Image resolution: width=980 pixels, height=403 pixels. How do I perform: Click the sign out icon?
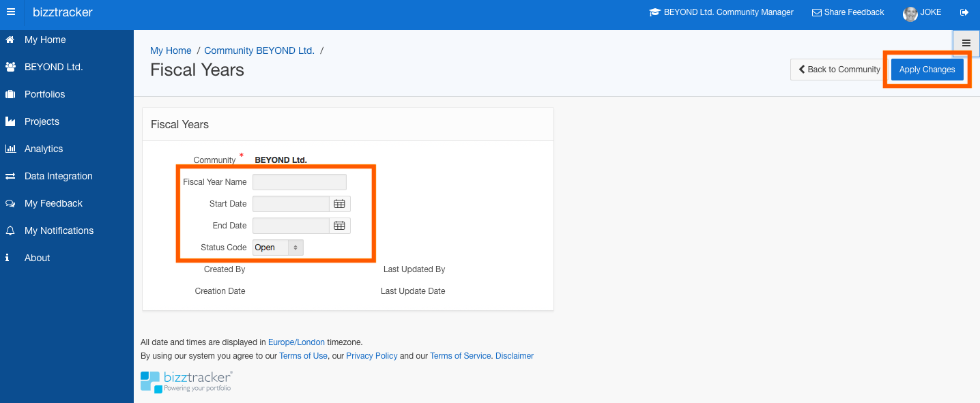point(964,12)
